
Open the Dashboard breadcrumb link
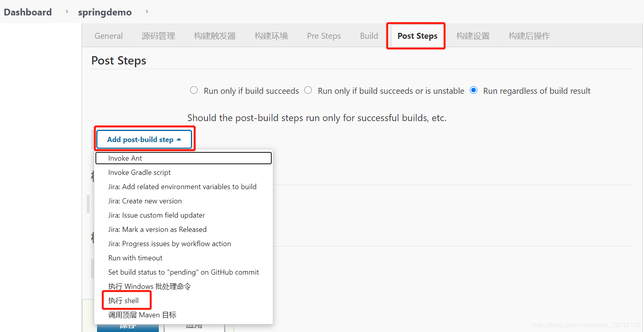[28, 12]
